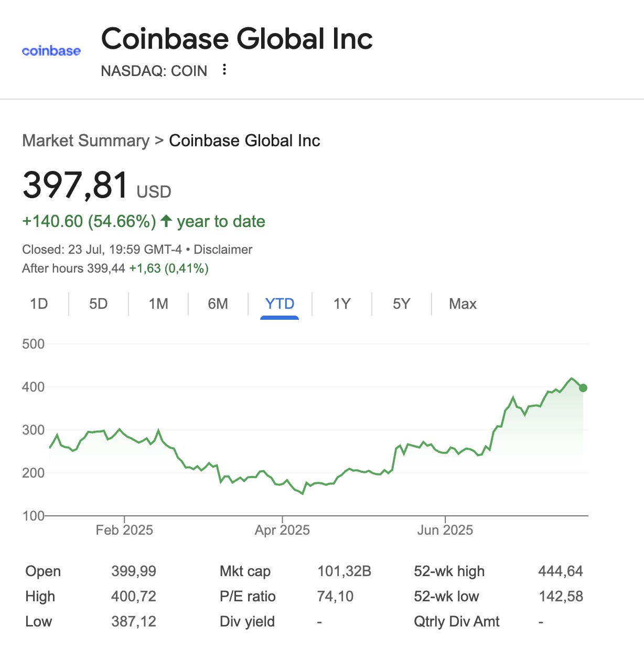
Task: Click the Jun 2025 timeline label
Action: 445,530
